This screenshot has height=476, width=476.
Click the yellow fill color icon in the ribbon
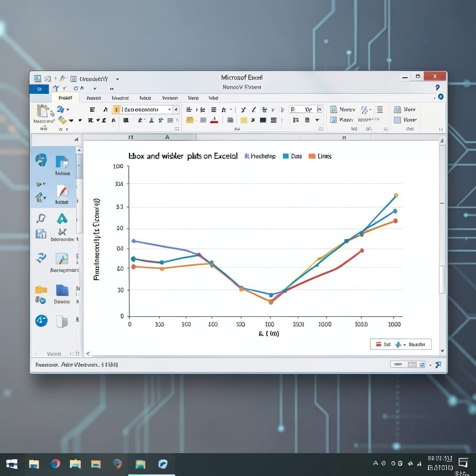tap(190, 120)
